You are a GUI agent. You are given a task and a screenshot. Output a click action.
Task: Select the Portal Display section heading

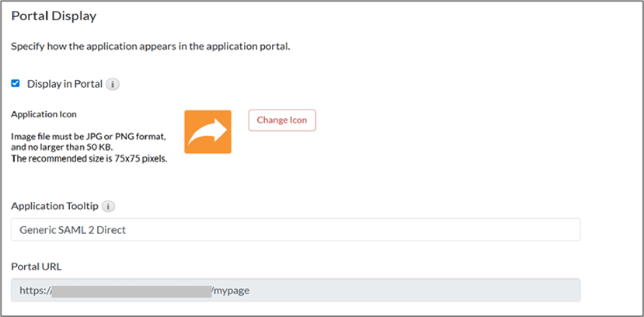coord(58,16)
